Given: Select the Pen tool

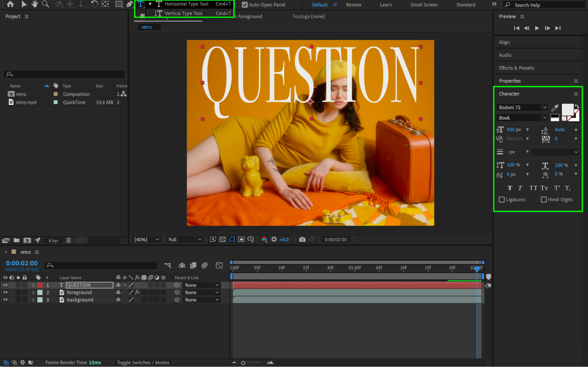Looking at the screenshot, I should coord(129,4).
